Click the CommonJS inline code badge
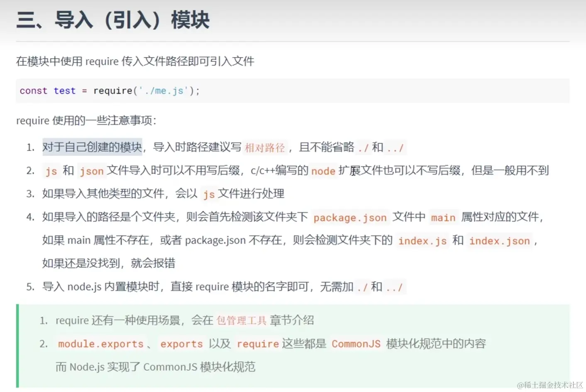Image resolution: width=586 pixels, height=392 pixels. point(356,344)
